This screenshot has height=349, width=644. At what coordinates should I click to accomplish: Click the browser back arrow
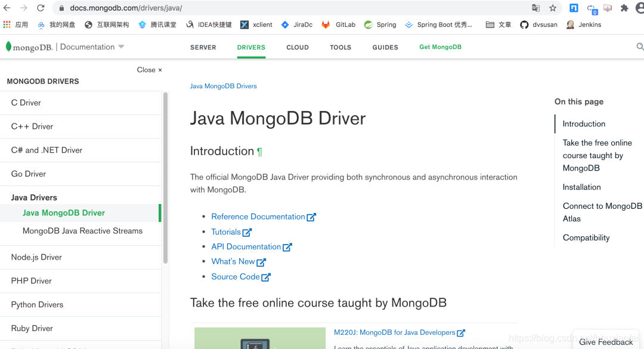(7, 8)
